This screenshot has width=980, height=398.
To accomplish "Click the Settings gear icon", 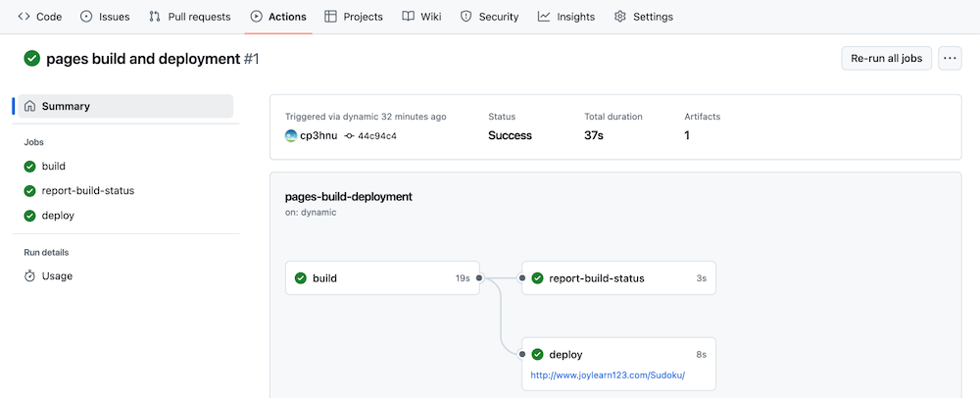I will pos(620,17).
